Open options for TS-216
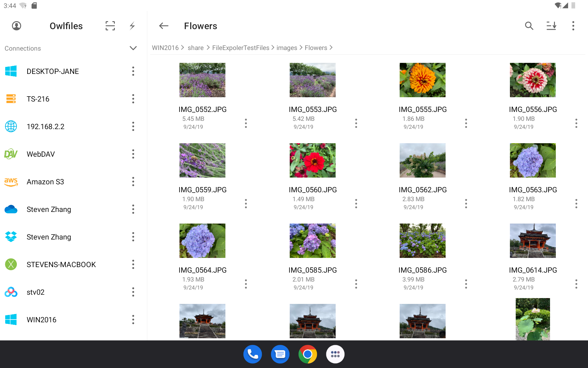The height and width of the screenshot is (368, 588). (133, 99)
